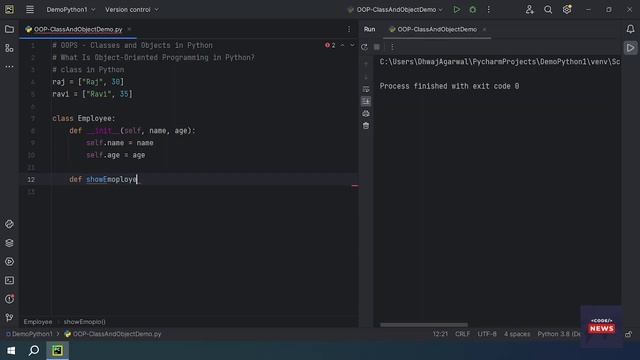Expand DemoPython1 project dropdown

(71, 9)
